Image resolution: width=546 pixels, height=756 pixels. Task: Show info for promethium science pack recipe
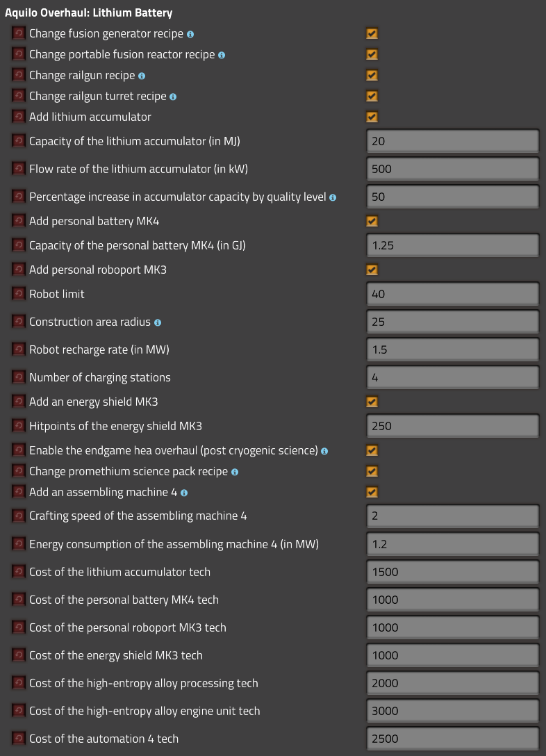click(x=235, y=472)
